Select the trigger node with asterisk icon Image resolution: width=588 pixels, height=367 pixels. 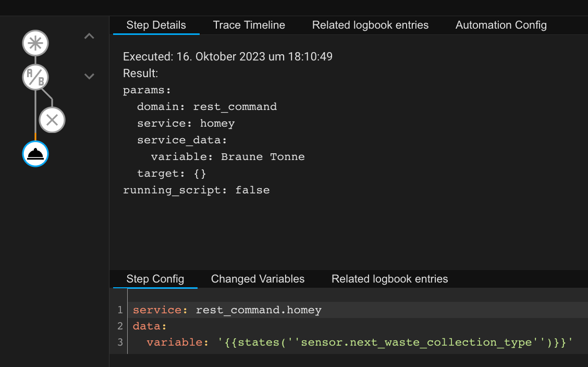tap(35, 43)
